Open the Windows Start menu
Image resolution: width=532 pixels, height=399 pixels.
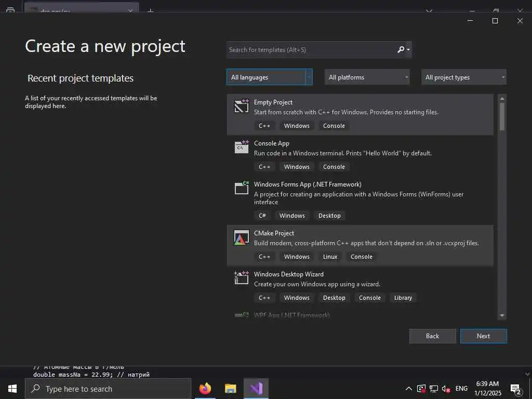pyautogui.click(x=12, y=389)
